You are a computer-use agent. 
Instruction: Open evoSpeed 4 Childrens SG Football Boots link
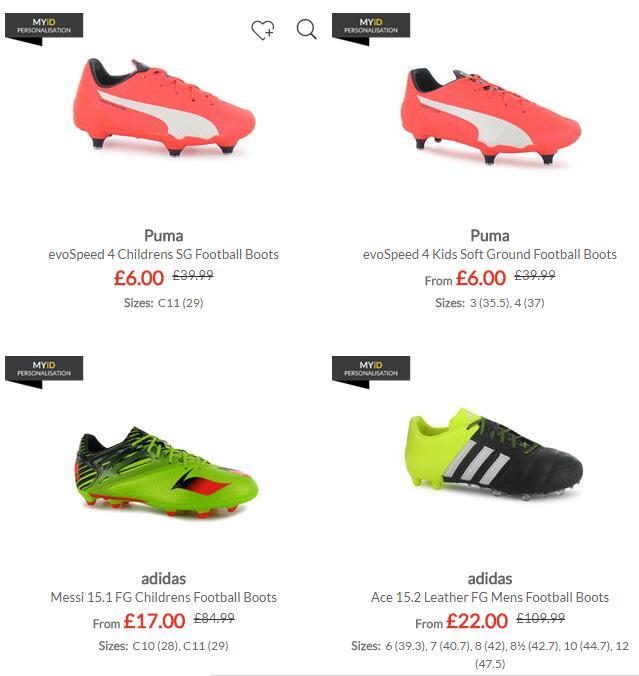pos(163,254)
